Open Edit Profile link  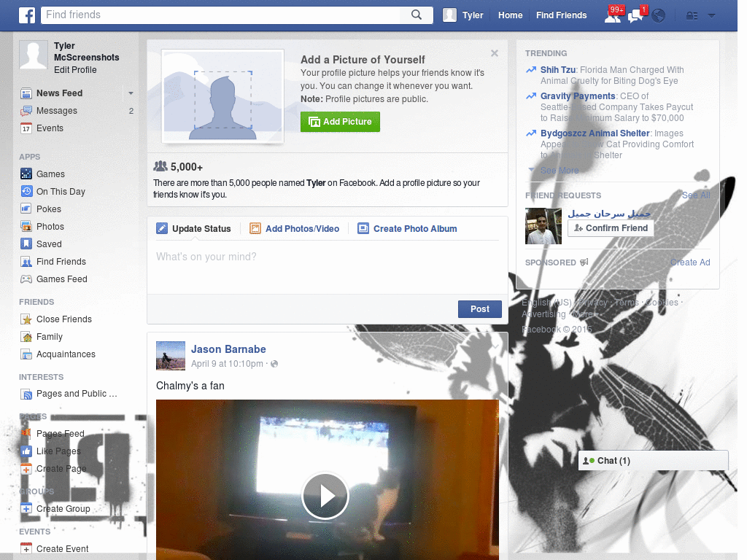75,70
